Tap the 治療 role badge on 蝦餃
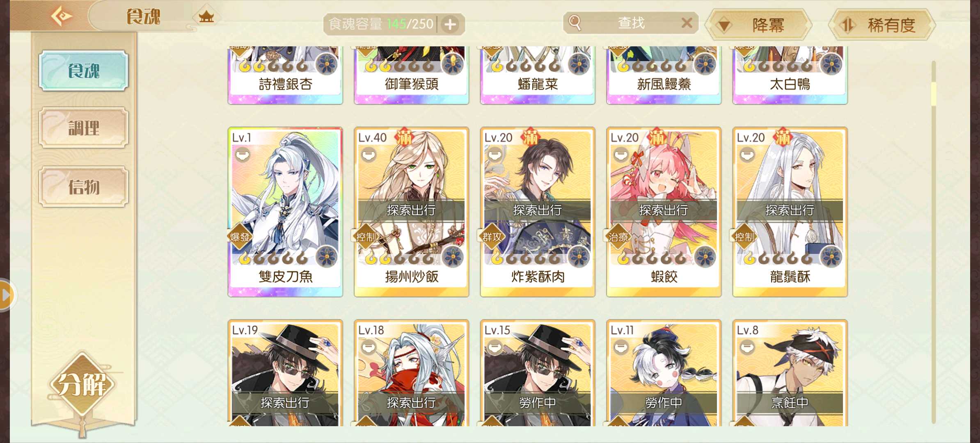 point(618,237)
